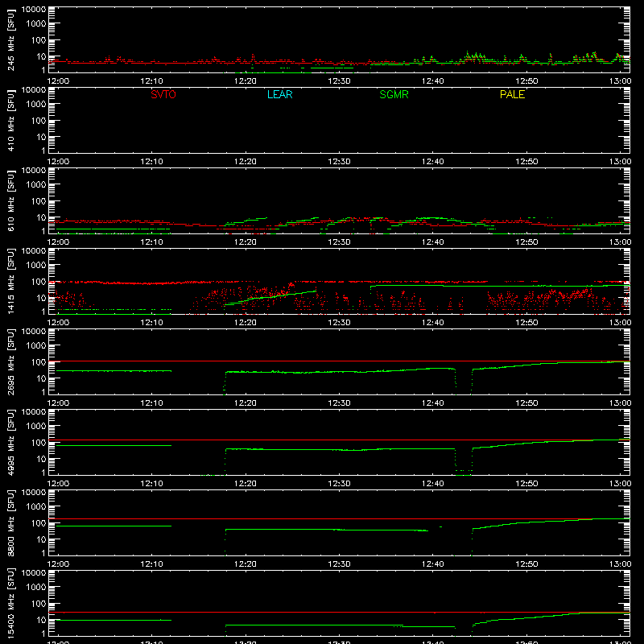Click 12:30 tick under 245 MHz panel

pos(339,81)
